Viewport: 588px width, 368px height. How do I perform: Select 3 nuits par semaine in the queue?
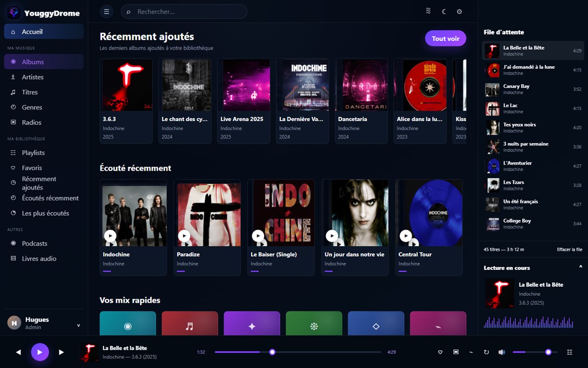pyautogui.click(x=533, y=147)
